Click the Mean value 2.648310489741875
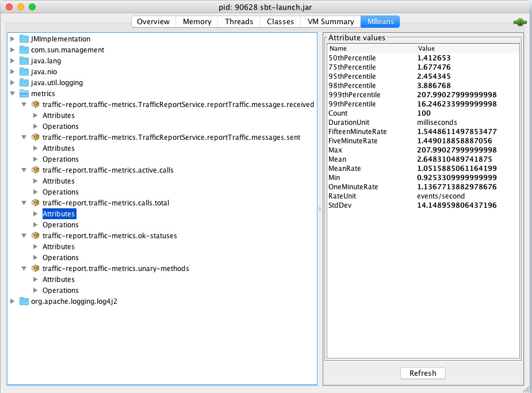This screenshot has height=393, width=532. pyautogui.click(x=454, y=159)
